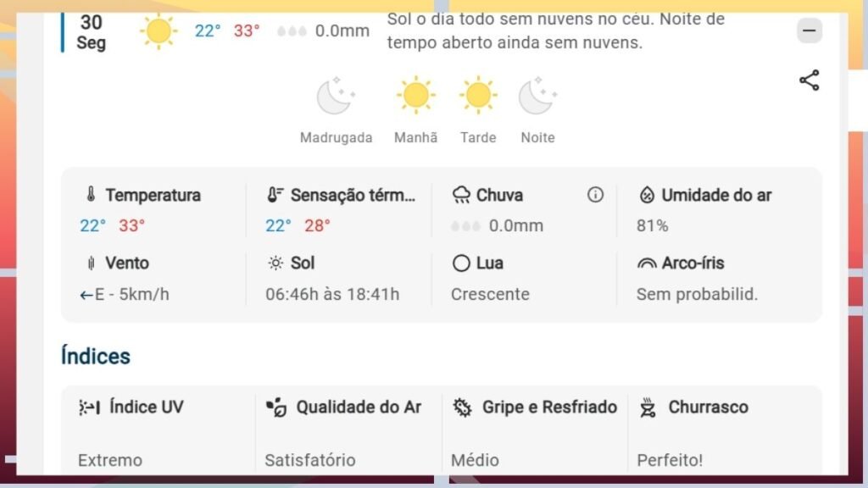Open the Qualidade do Ar index
Image resolution: width=868 pixels, height=488 pixels.
pos(358,408)
